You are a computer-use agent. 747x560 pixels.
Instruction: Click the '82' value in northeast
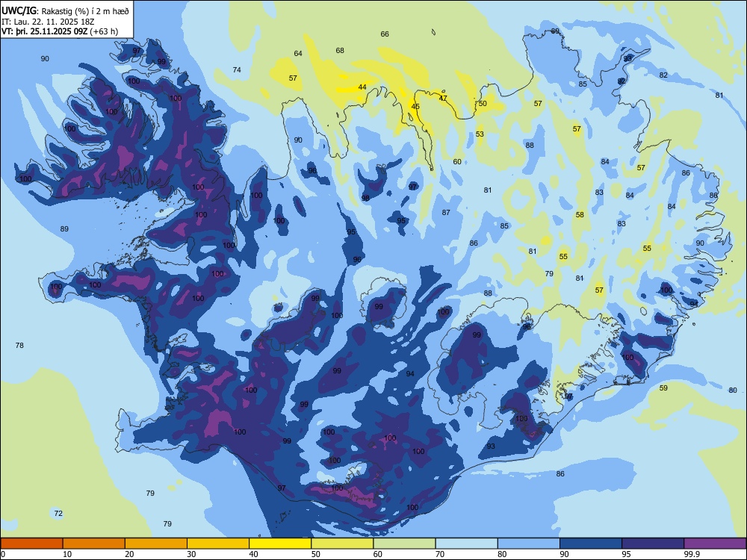point(663,75)
